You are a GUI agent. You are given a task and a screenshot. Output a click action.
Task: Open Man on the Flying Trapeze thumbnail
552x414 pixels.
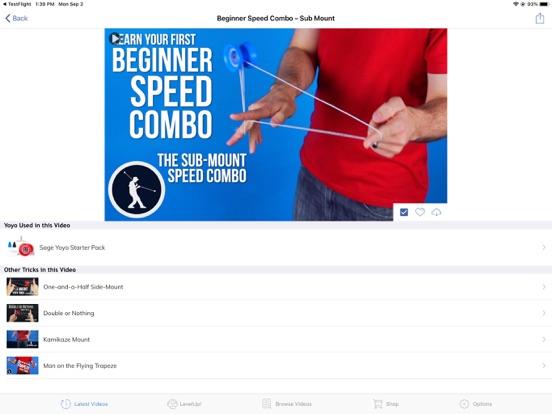pyautogui.click(x=22, y=365)
